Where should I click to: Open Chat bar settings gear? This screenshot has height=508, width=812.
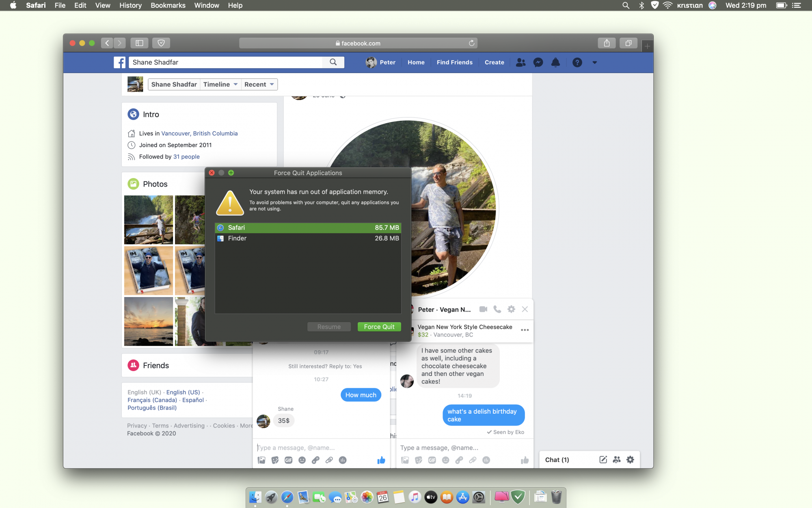point(630,460)
